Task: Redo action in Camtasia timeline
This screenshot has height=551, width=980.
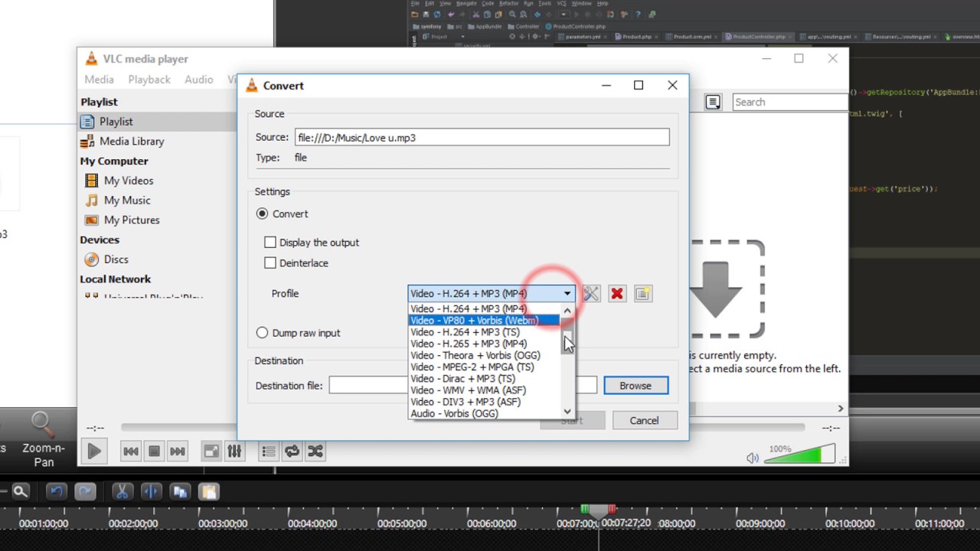Action: point(85,492)
